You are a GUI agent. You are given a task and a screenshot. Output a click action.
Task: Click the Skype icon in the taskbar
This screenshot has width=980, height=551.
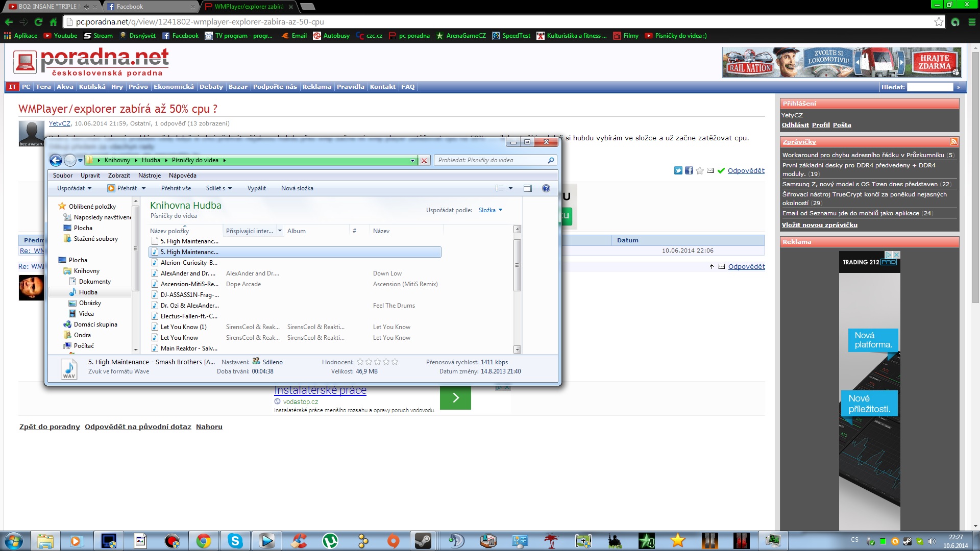tap(235, 540)
